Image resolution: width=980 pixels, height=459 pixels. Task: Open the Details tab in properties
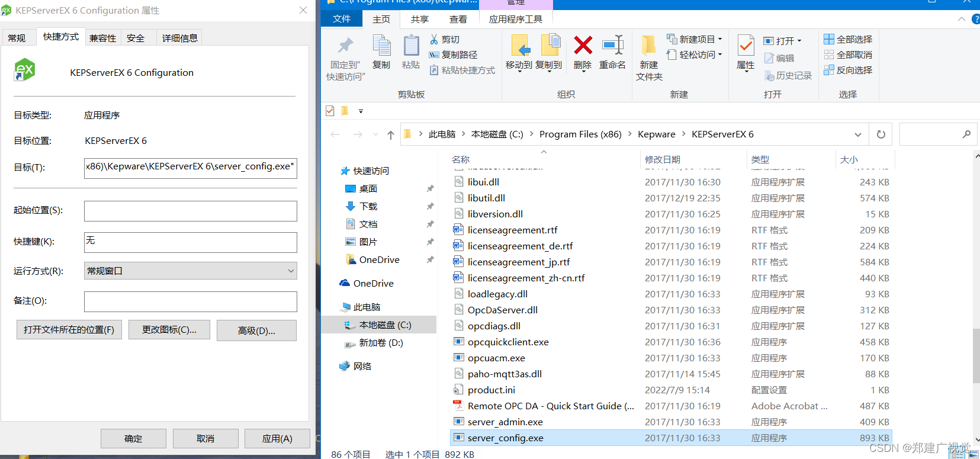point(179,38)
